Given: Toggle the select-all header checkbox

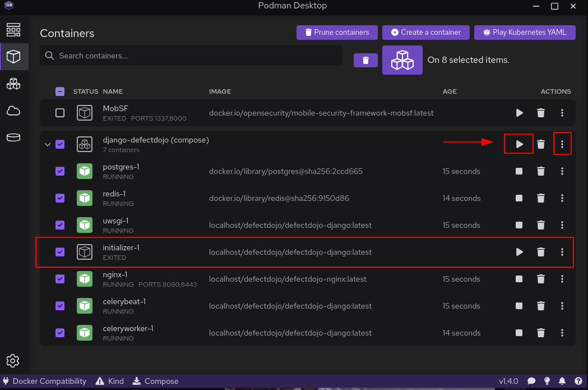Looking at the screenshot, I should (x=60, y=91).
